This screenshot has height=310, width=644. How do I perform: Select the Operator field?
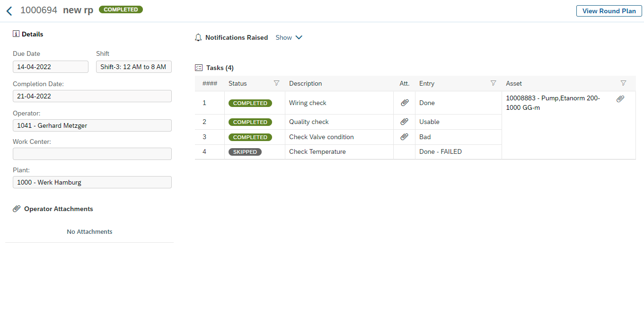tap(92, 125)
